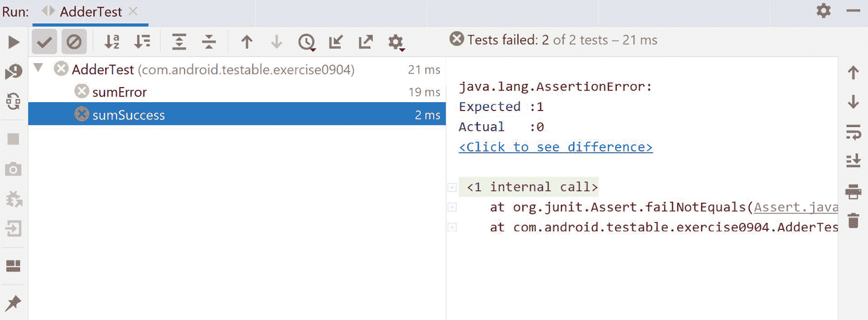Click the '19 ms' duration of sumError
Viewport: 868px width, 320px height.
pos(424,92)
